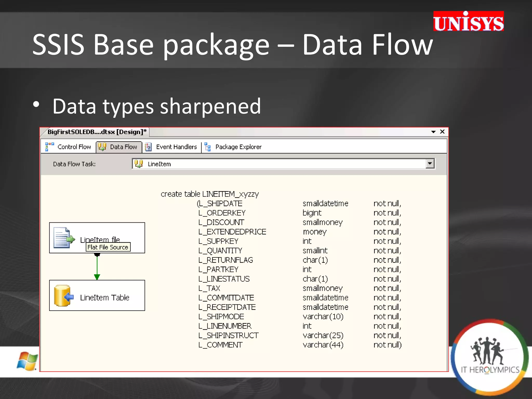
Task: Click the L_COMMITDATE column text
Action: tap(226, 298)
